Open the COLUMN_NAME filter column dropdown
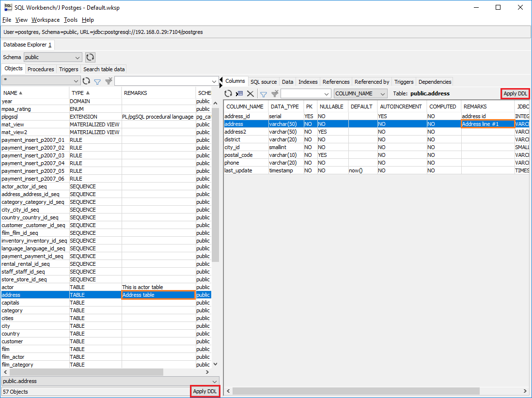Viewport: 532px width, 398px height. click(x=360, y=93)
